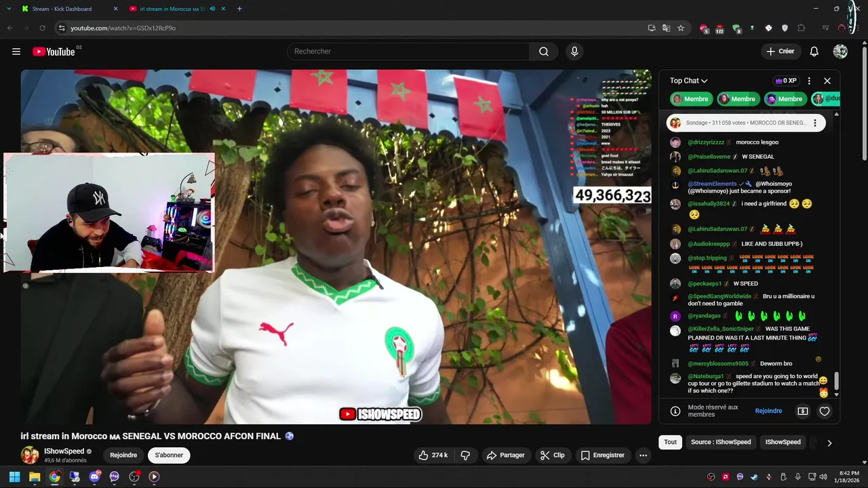The width and height of the screenshot is (868, 488).
Task: Open the YouTube account avatar menu
Action: 840,52
